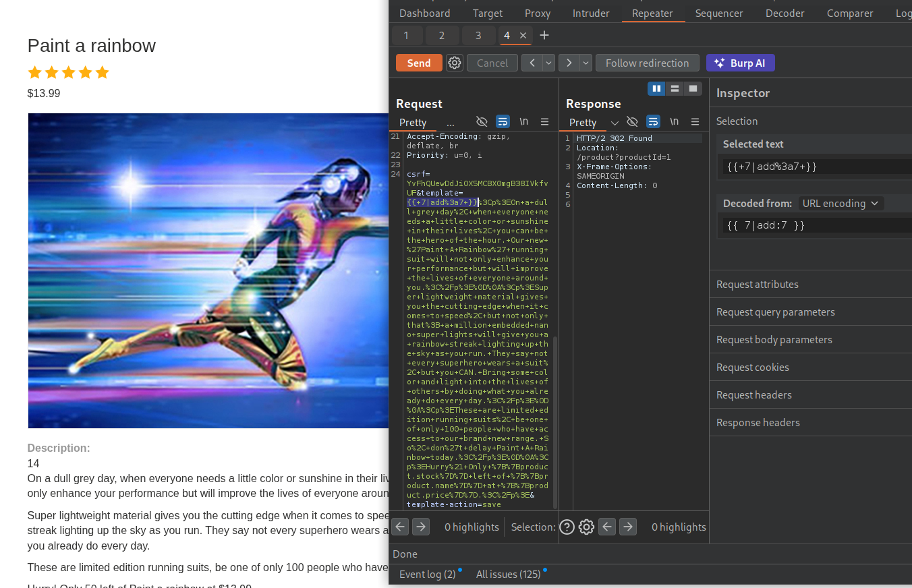This screenshot has width=912, height=588.
Task: Open search help question mark icon
Action: click(567, 527)
